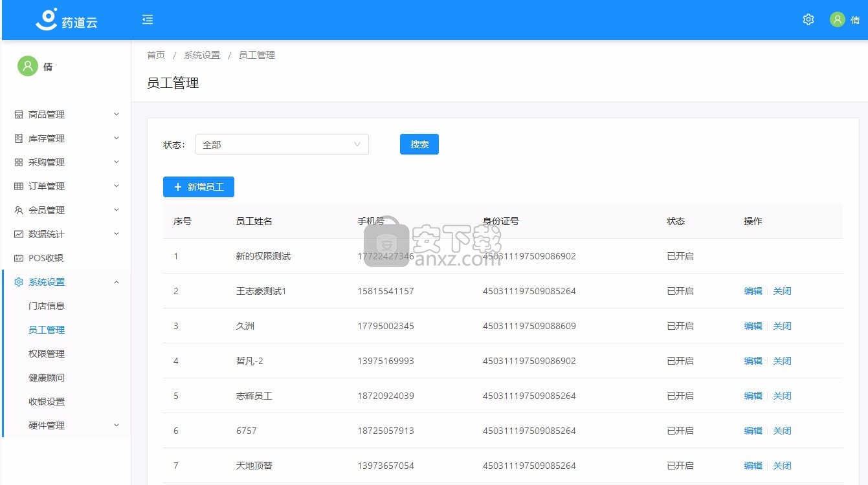Click 编辑 for 久洲

tap(753, 326)
